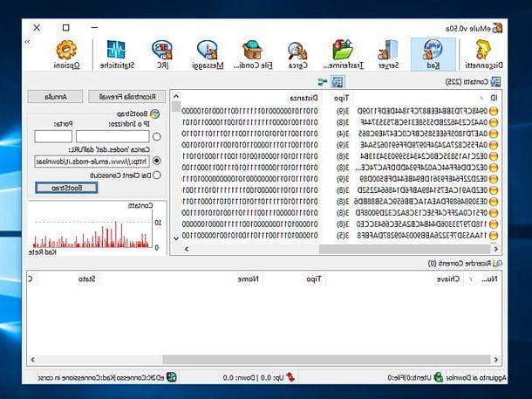Select the contact row 0E2DA91CAE75
532x399 pixels.
339,190
